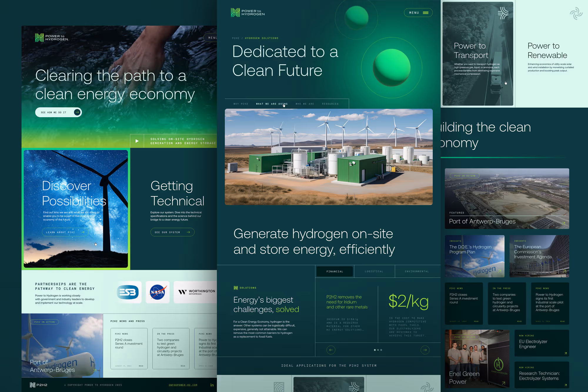This screenshot has width=588, height=392.
Task: Click the ESB partner logo
Action: point(128,292)
